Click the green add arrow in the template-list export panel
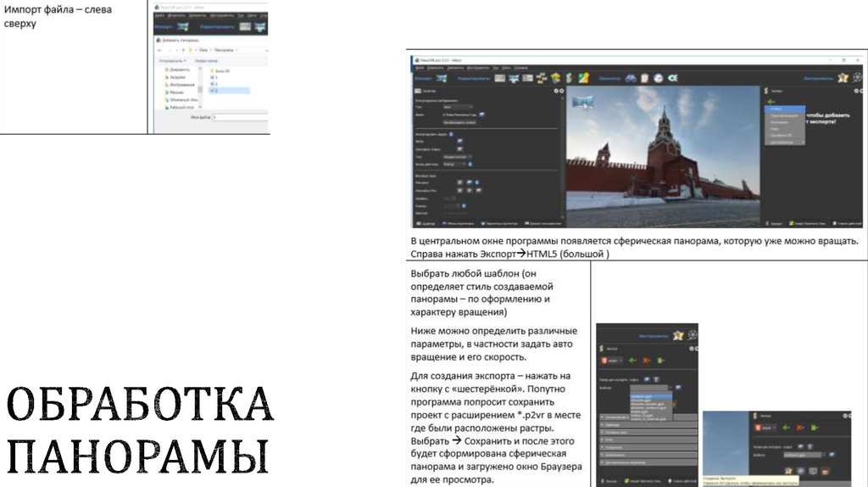 (x=632, y=361)
